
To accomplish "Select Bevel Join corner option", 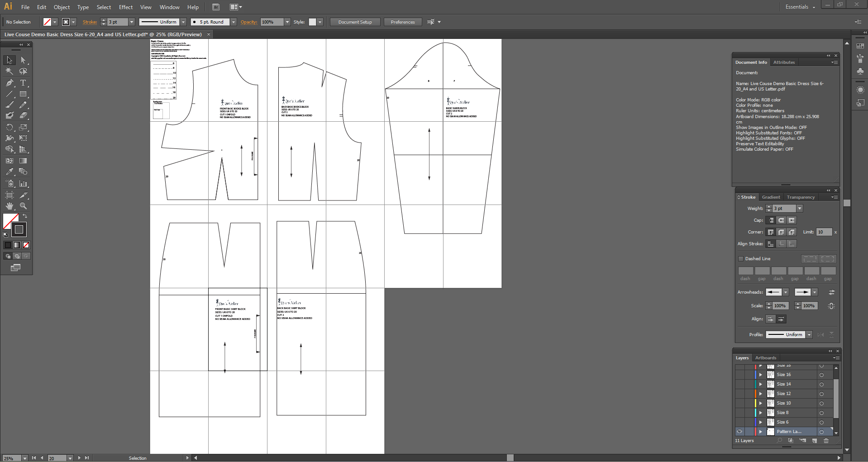I will tap(792, 232).
